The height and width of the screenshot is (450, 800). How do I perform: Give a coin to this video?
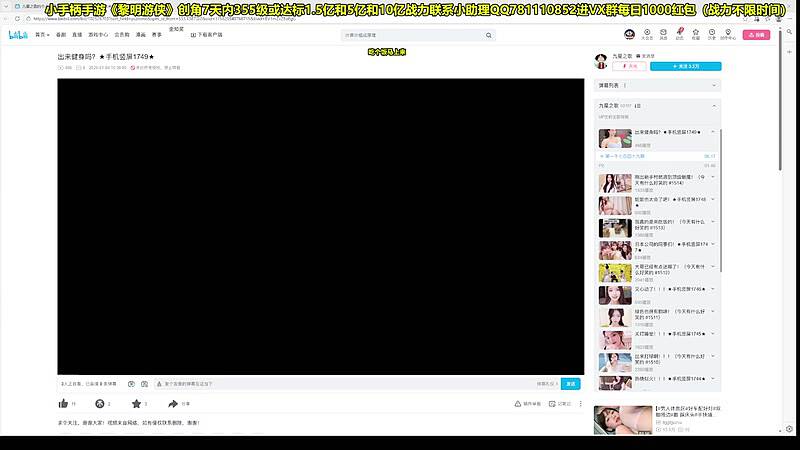coord(99,404)
